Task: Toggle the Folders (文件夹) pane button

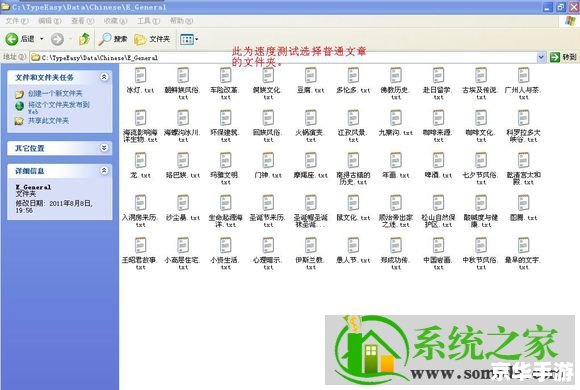Action: (x=152, y=39)
